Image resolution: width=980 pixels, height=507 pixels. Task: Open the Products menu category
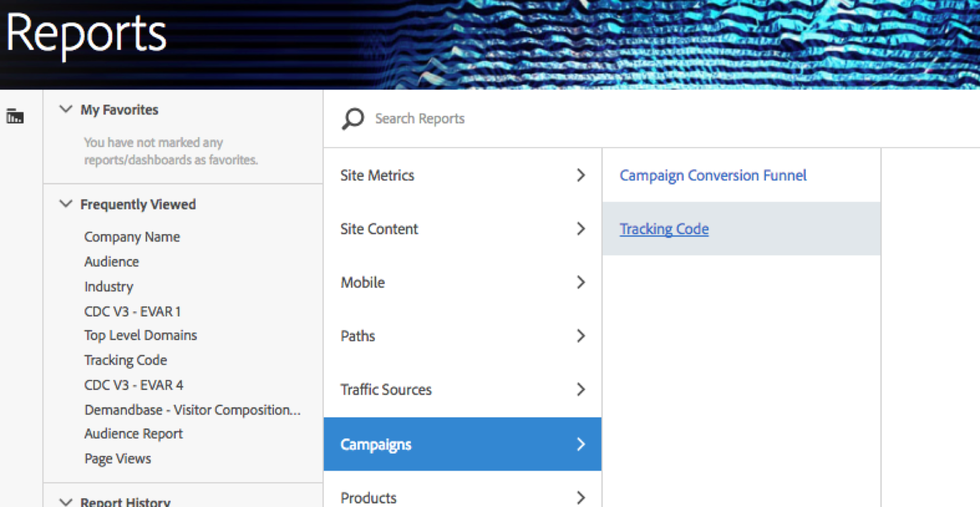[369, 498]
